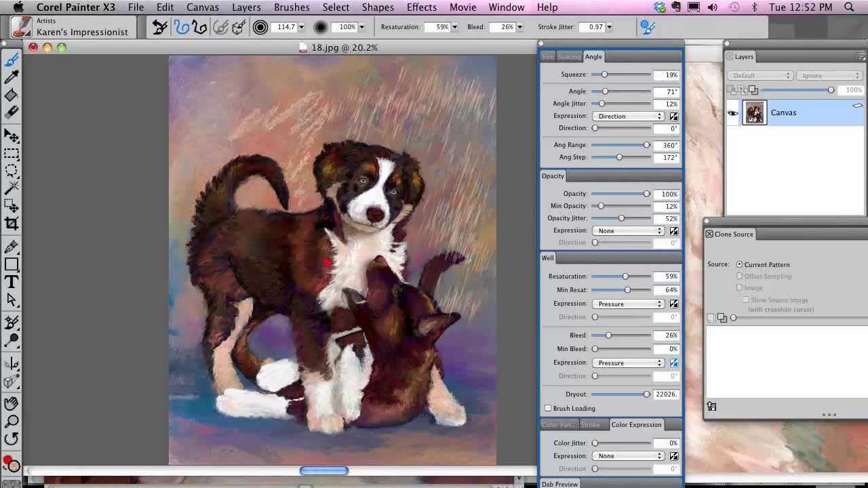
Task: Select the Selection Adjuster tool
Action: tap(12, 206)
